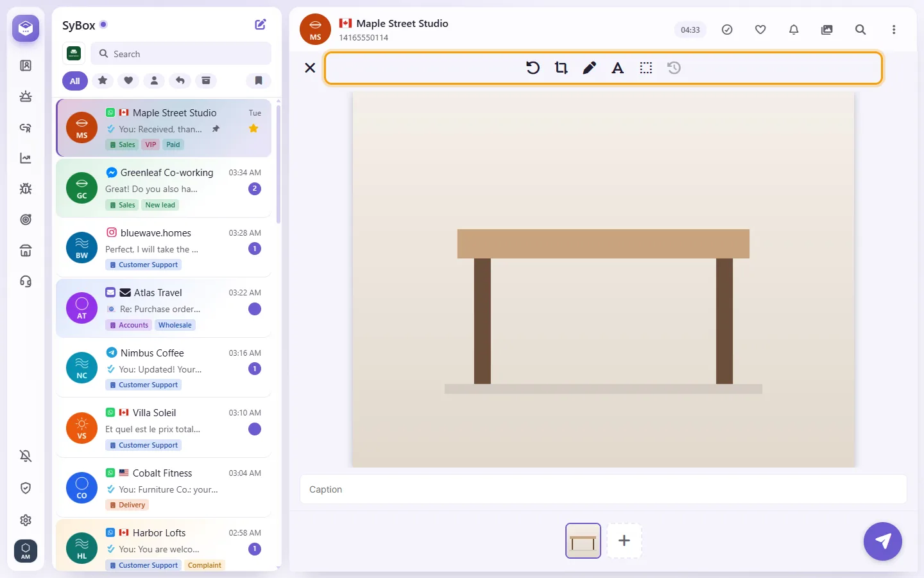924x578 pixels.
Task: Filter conversations by starred
Action: [x=103, y=80]
